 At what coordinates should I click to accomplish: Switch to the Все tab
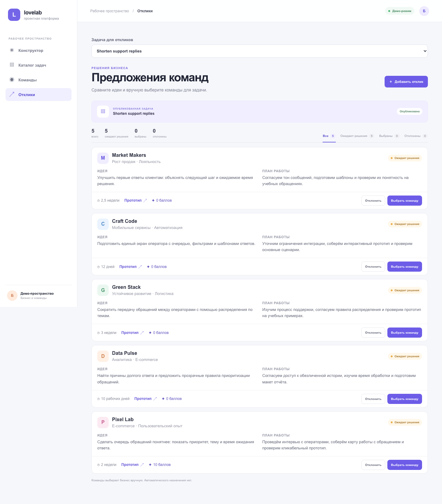pos(329,136)
